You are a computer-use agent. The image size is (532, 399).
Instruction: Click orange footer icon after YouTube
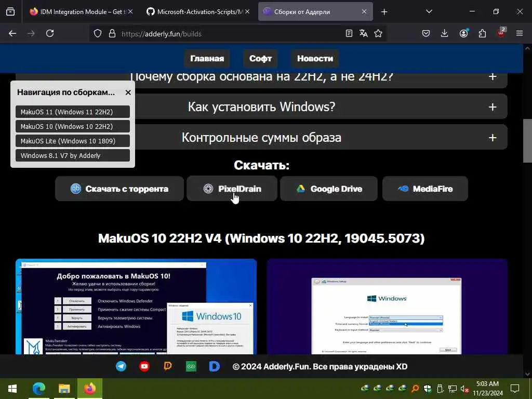(x=168, y=366)
